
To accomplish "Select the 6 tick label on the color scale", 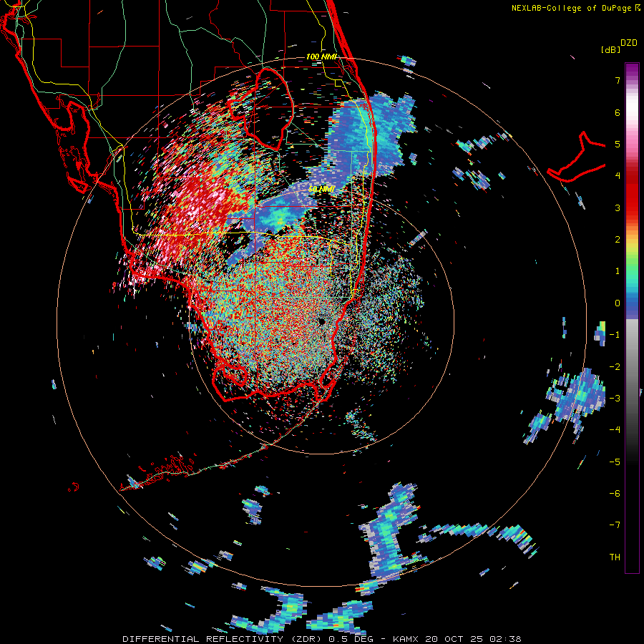I will tap(618, 112).
